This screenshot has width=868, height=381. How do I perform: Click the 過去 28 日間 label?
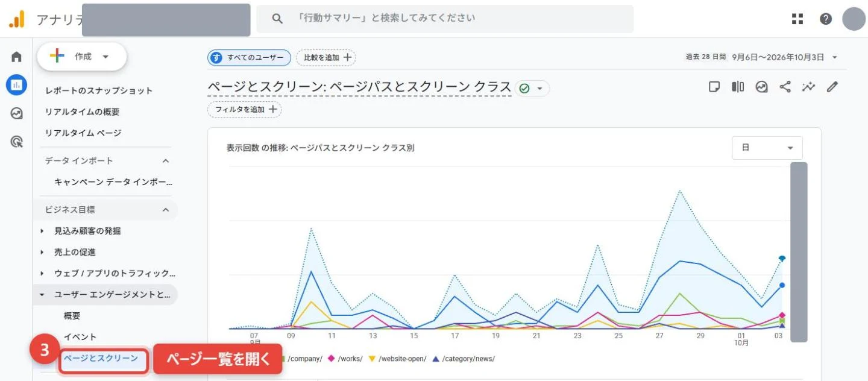[x=706, y=57]
